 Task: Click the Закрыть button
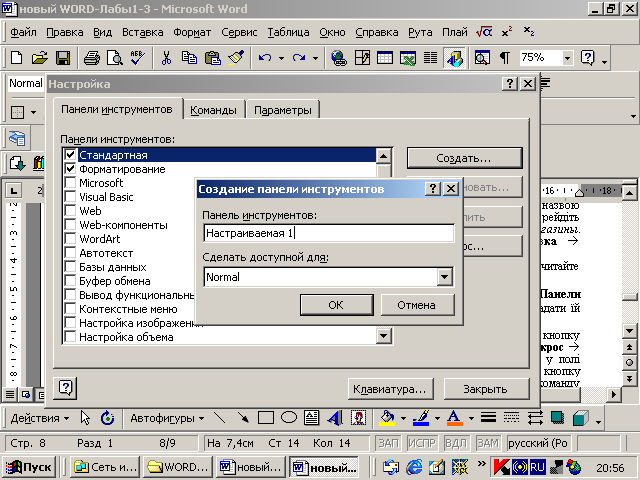point(485,389)
